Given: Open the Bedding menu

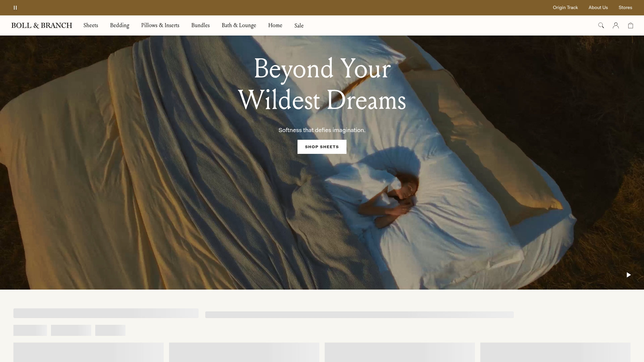Looking at the screenshot, I should [x=119, y=25].
